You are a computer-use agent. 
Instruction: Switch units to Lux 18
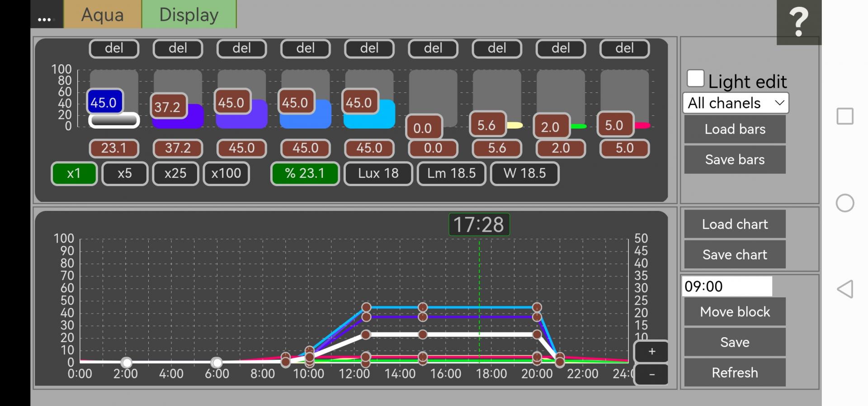[x=378, y=173]
